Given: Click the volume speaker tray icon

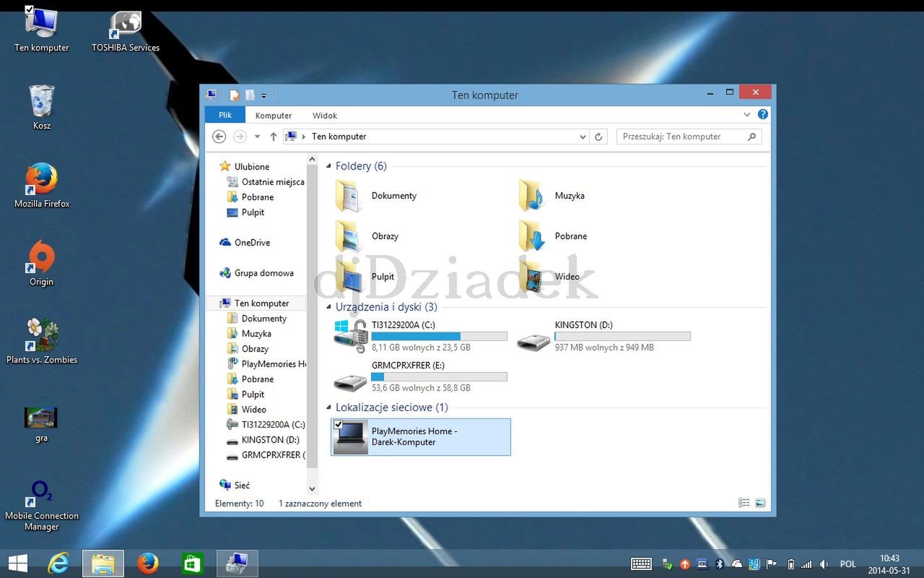Looking at the screenshot, I should coord(824,564).
